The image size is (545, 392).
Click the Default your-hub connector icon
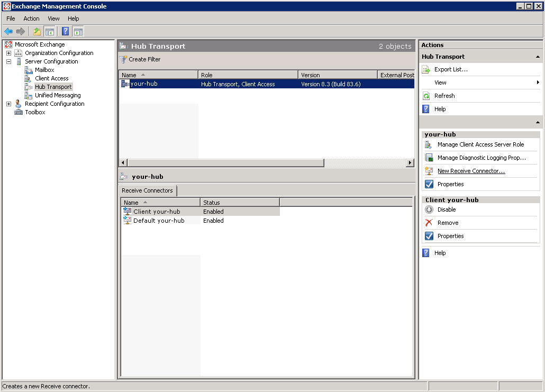point(128,220)
